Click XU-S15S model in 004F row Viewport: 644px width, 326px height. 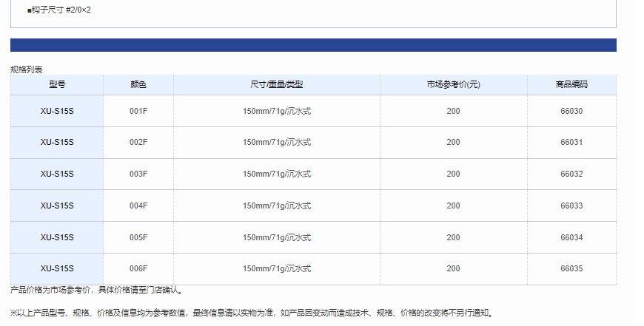pyautogui.click(x=57, y=206)
